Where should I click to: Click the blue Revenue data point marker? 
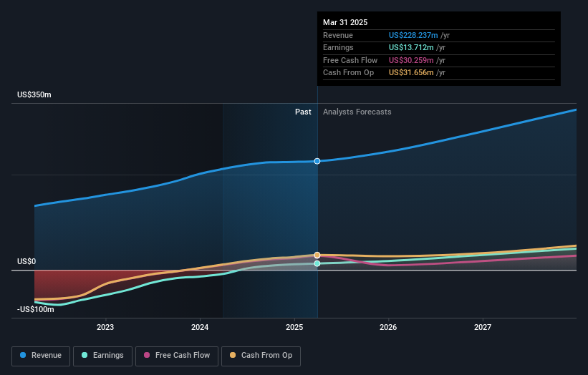point(317,161)
